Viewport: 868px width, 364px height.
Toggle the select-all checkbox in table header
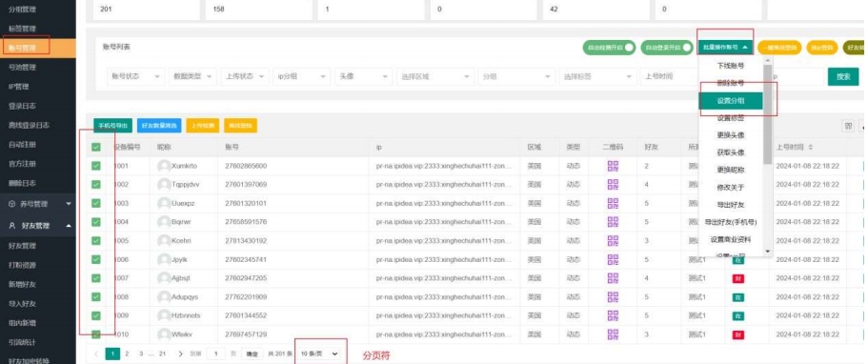click(96, 148)
